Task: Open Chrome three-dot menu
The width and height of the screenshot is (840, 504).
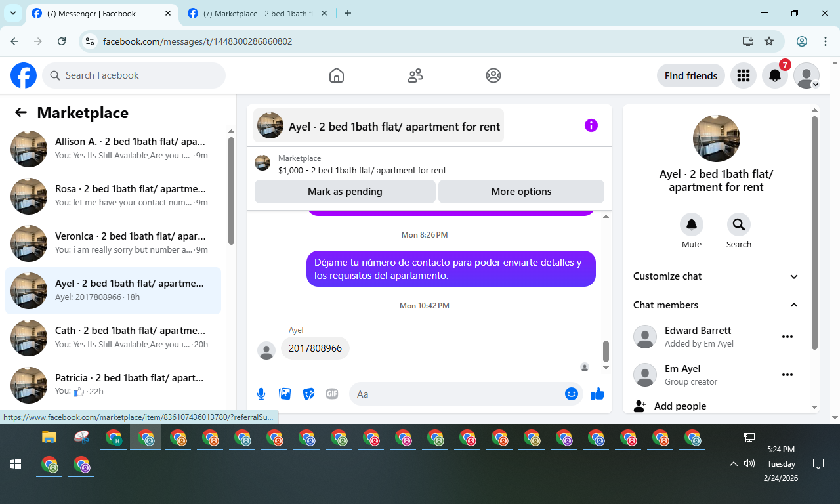Action: (x=826, y=41)
